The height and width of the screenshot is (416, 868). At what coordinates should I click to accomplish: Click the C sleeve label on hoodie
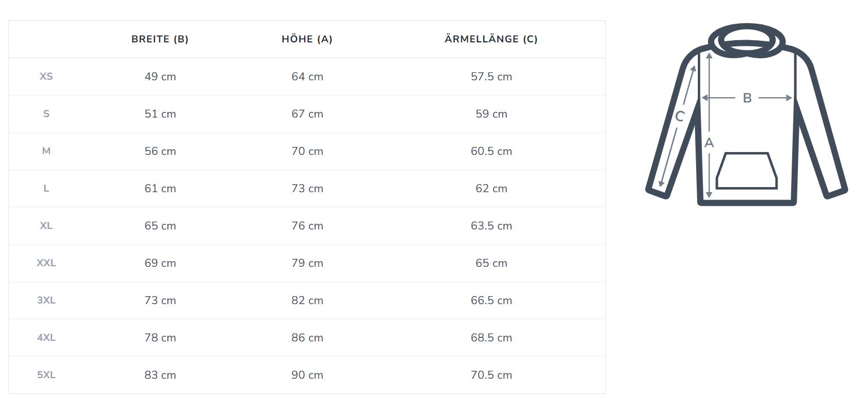tap(680, 116)
